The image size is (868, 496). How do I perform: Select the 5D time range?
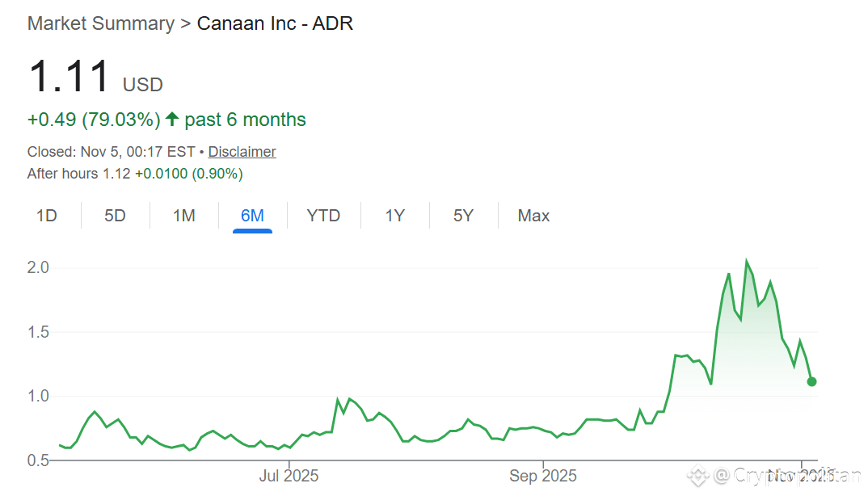[115, 215]
